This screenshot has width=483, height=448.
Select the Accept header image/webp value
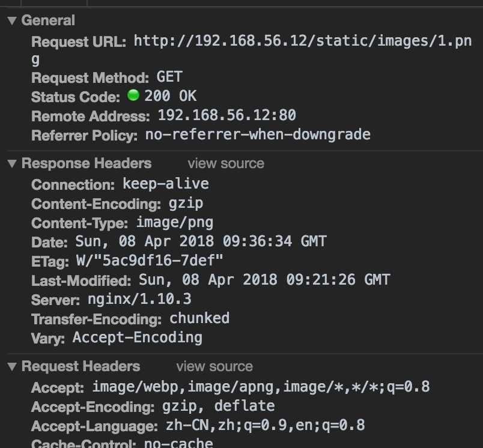pos(261,387)
